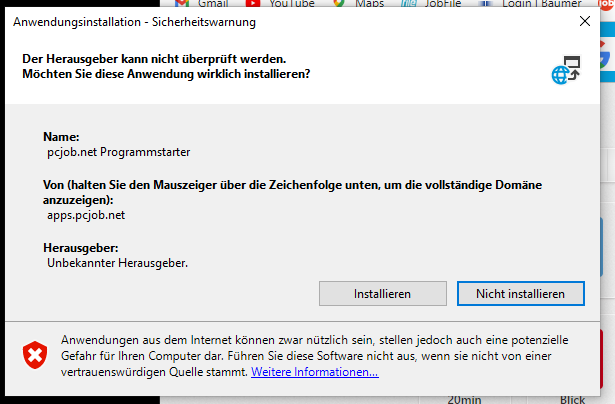Open the JobFile bookmark in browser
The image size is (615, 404).
pos(431,4)
